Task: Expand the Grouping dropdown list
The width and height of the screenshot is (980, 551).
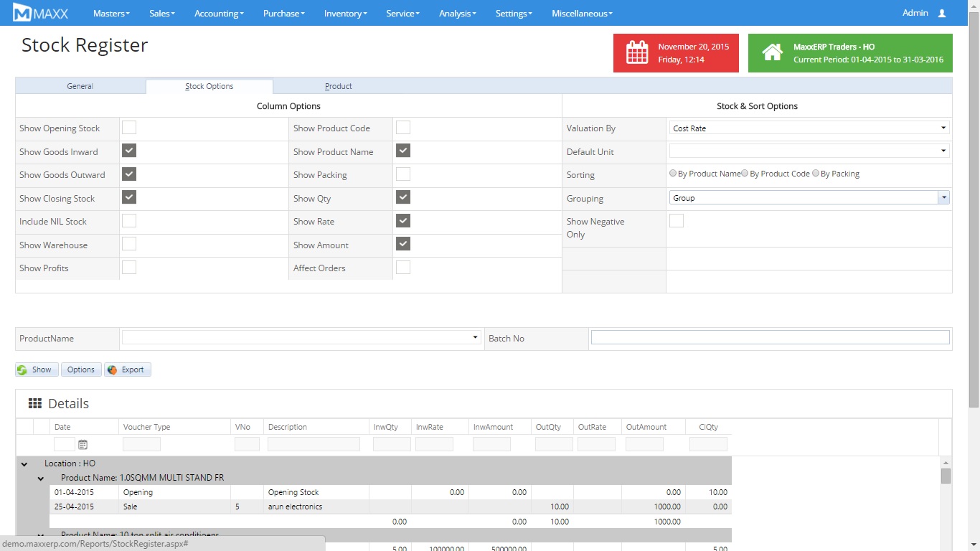Action: coord(943,198)
